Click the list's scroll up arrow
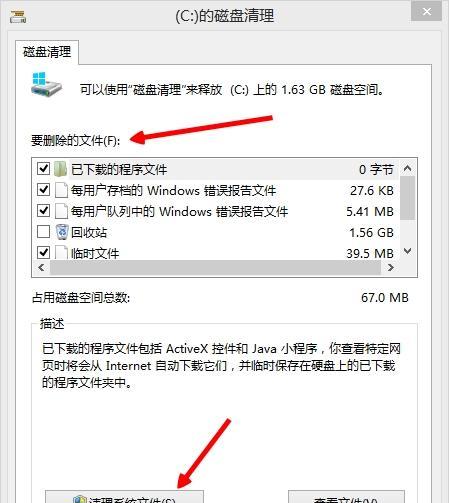 click(407, 168)
